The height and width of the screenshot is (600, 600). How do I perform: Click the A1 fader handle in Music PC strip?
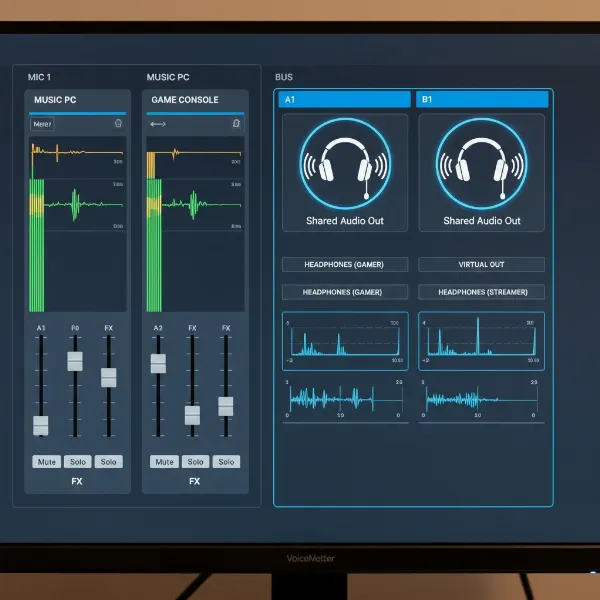(x=41, y=426)
